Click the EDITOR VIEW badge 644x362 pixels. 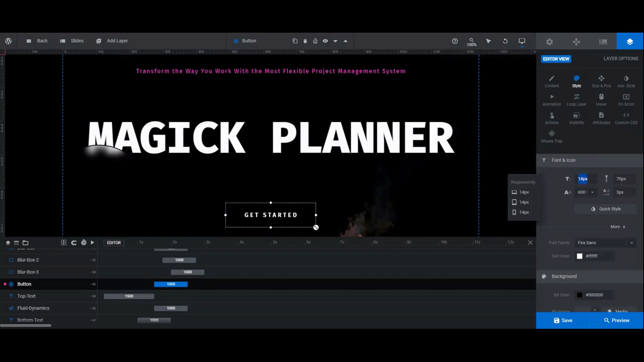click(x=556, y=59)
